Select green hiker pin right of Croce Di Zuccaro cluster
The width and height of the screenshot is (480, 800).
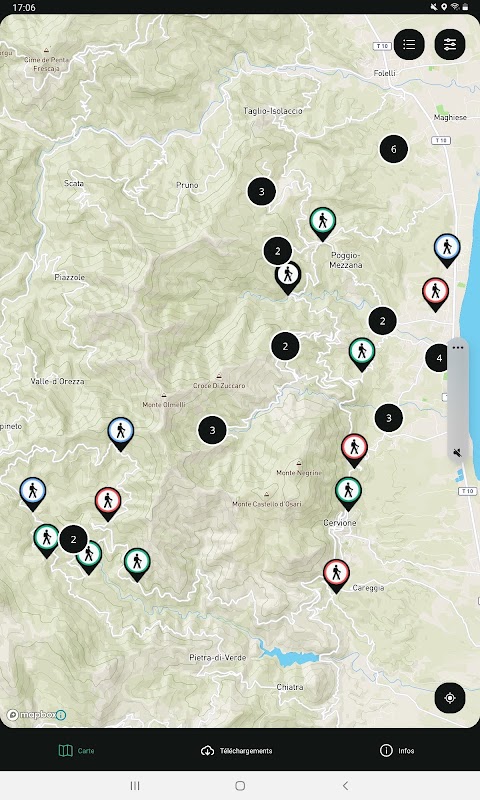[x=362, y=354]
